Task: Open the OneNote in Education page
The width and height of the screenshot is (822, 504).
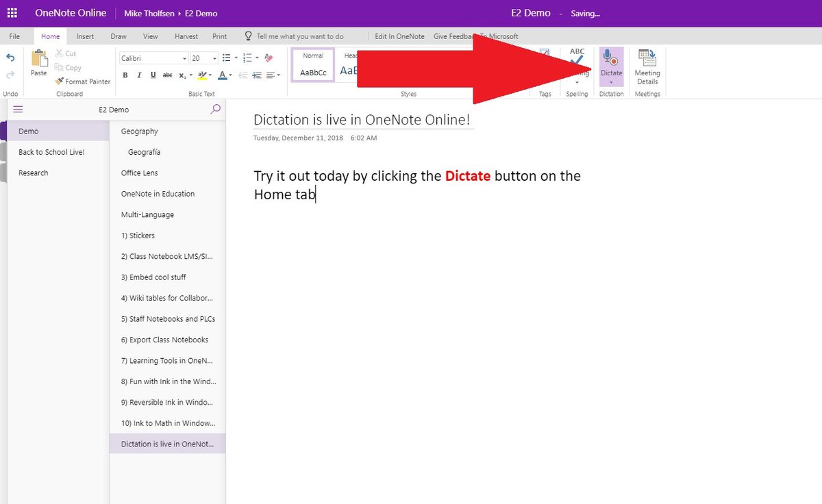Action: (167, 194)
